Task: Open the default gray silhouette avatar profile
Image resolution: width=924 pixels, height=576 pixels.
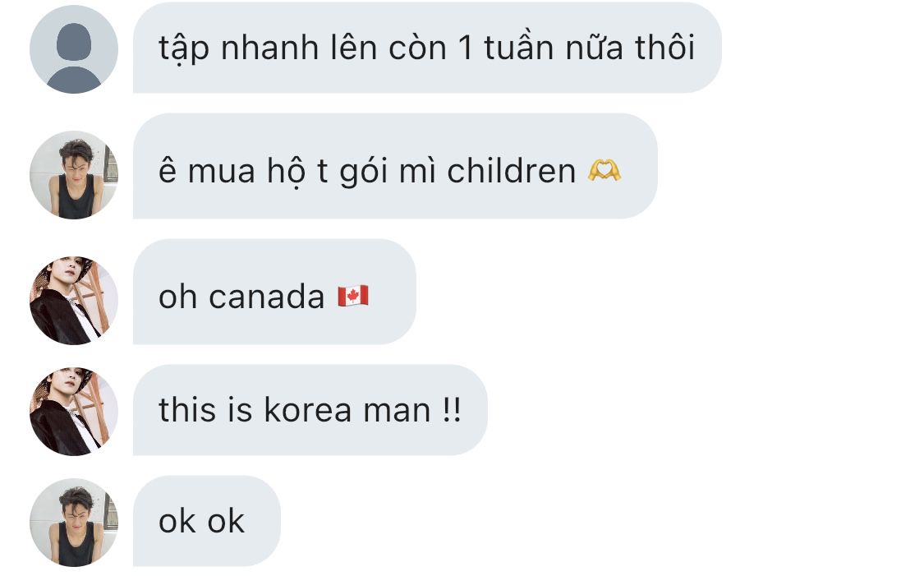Action: (74, 49)
